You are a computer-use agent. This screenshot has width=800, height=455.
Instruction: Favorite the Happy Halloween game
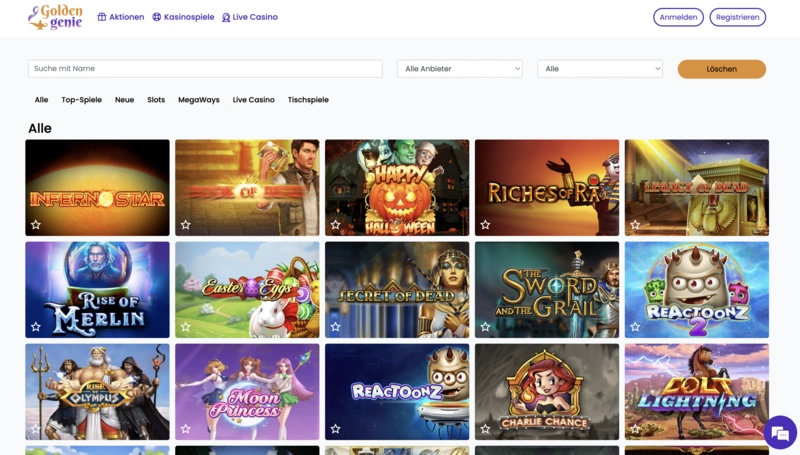pos(335,224)
